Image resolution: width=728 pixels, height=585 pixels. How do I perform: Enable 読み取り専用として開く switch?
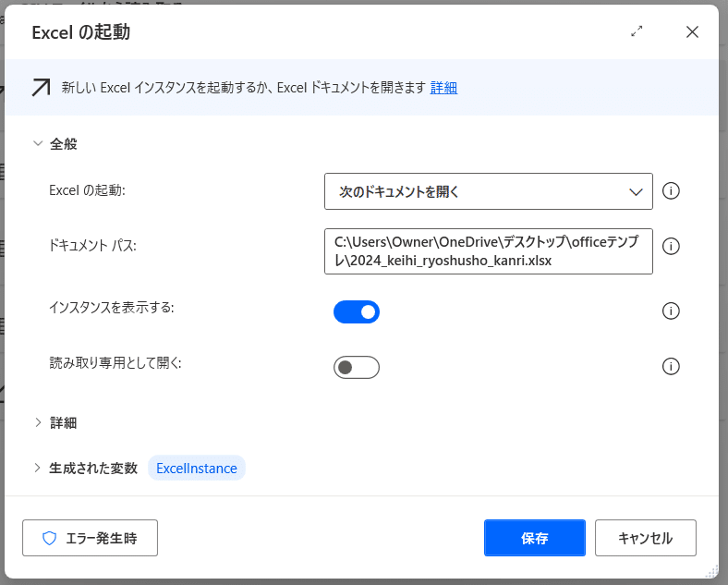[356, 367]
